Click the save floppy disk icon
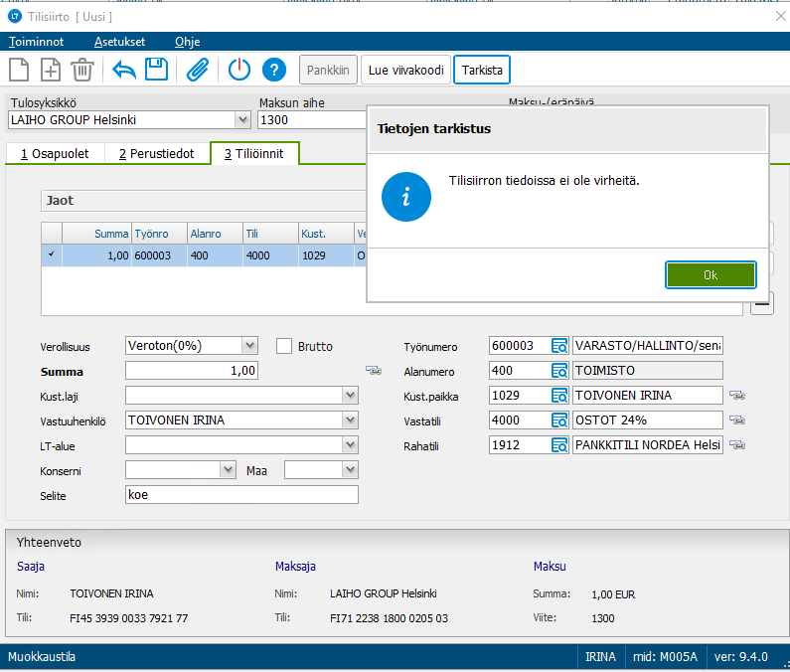 [157, 69]
